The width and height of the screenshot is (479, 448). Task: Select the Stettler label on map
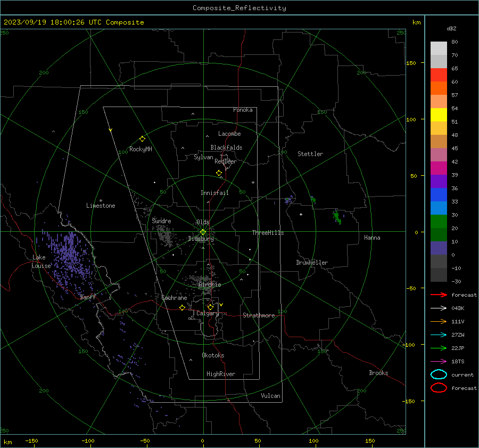point(310,154)
